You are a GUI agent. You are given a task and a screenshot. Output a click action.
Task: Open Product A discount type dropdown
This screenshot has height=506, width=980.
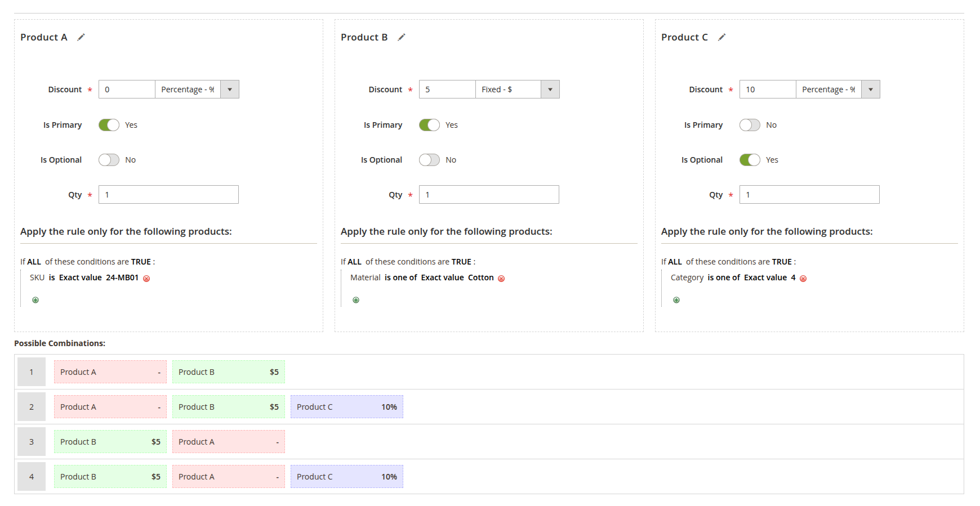tap(229, 89)
